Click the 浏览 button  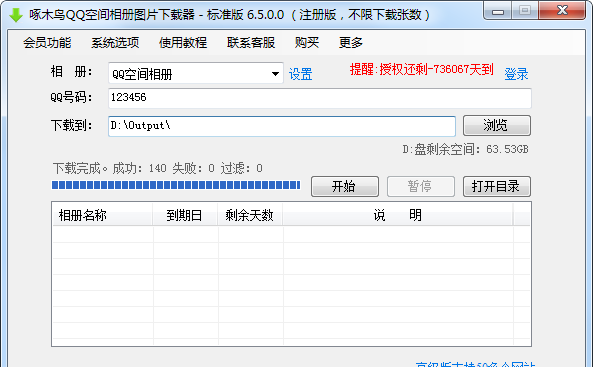click(x=497, y=126)
